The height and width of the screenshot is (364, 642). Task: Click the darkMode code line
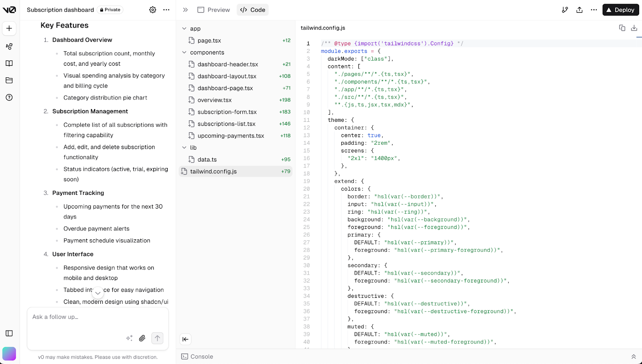[361, 59]
